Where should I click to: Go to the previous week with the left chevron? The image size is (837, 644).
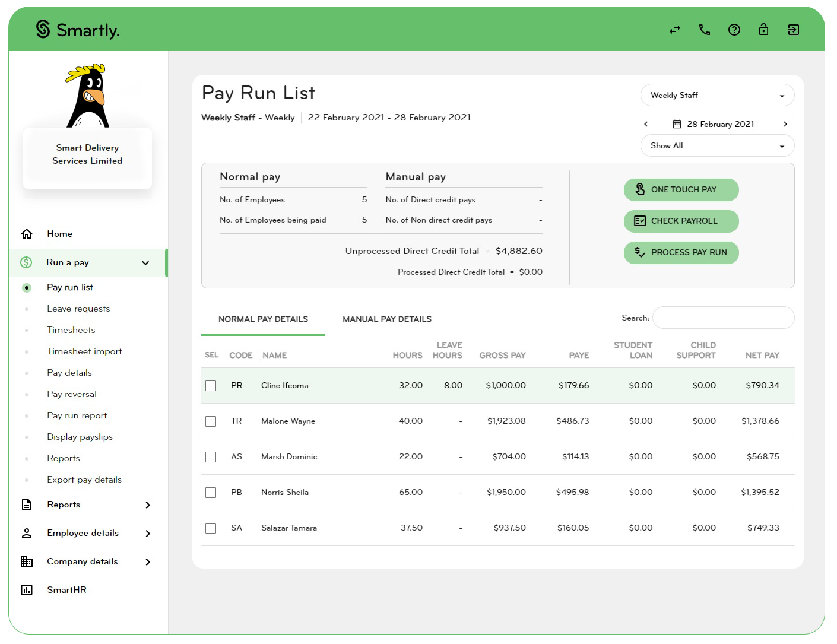[x=646, y=123]
